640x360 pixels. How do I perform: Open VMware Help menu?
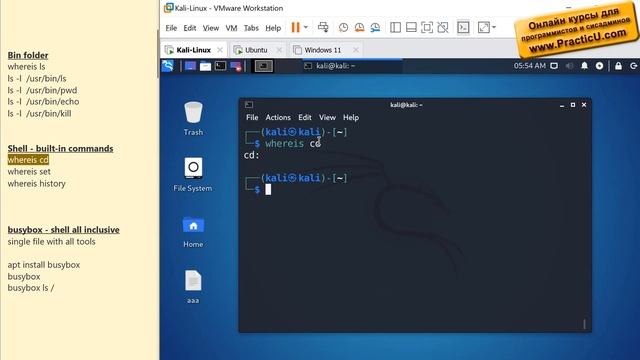(273, 28)
